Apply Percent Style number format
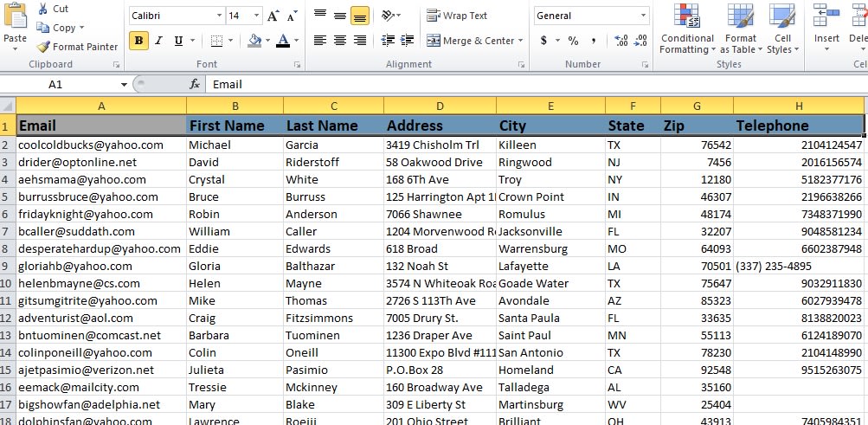 pos(572,41)
